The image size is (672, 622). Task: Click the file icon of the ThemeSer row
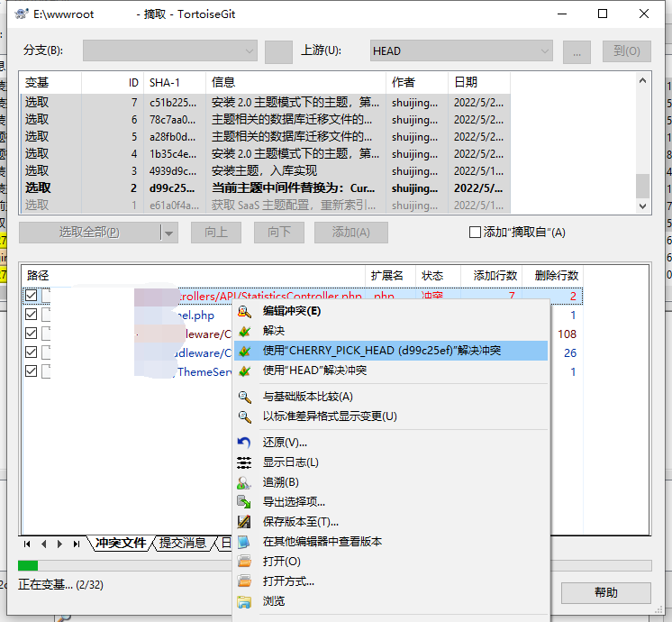tap(46, 371)
